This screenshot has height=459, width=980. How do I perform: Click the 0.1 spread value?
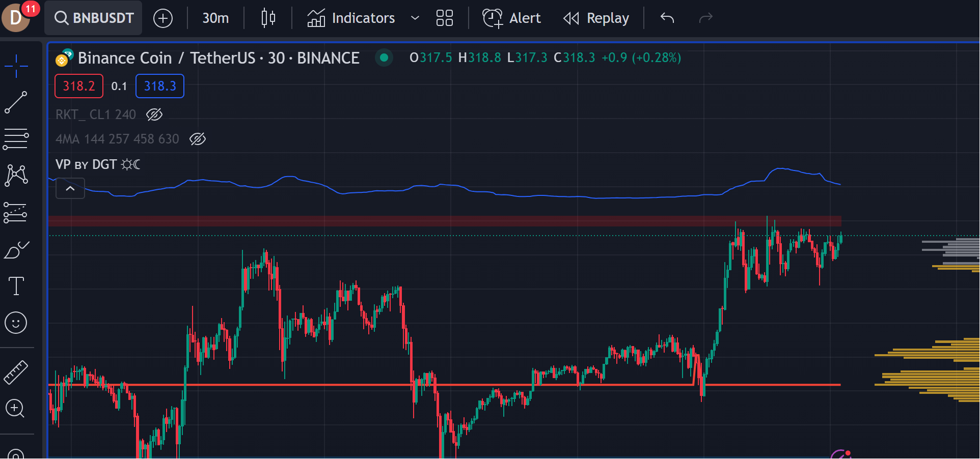(119, 87)
